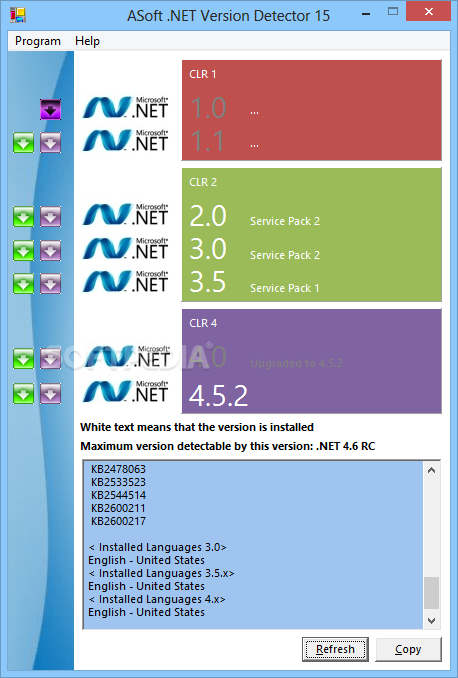The image size is (458, 678).
Task: Click '< Installed Languages 3.0>' line
Action: [x=157, y=547]
